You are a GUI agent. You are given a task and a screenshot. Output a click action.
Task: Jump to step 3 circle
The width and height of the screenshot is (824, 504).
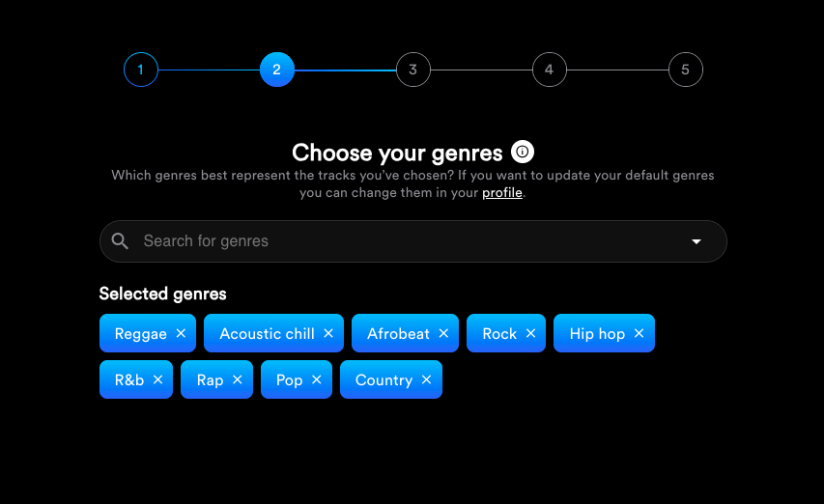413,70
